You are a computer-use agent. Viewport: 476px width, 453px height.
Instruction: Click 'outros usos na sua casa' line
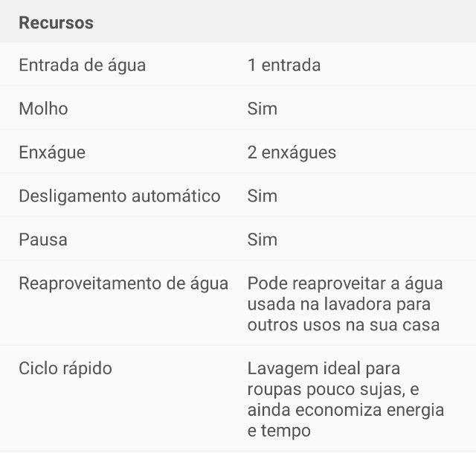344,324
